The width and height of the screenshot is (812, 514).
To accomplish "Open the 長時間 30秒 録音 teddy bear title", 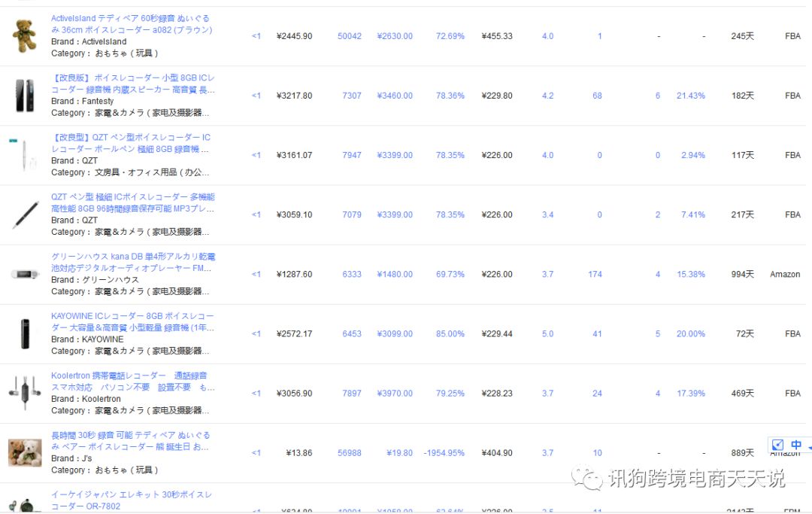I will pyautogui.click(x=131, y=441).
